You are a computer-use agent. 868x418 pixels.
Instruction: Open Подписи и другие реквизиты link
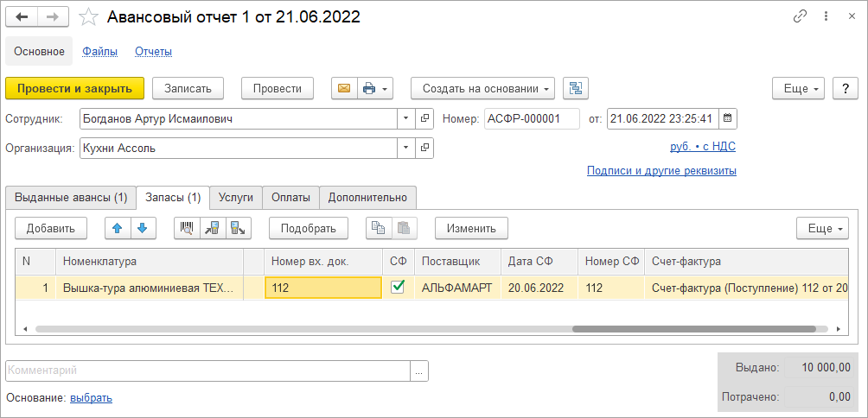(x=661, y=171)
